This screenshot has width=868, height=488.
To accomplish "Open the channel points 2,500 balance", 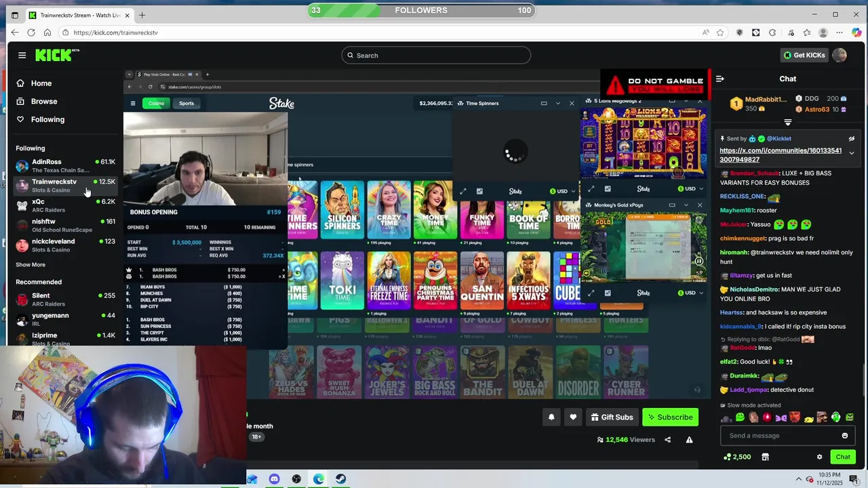I will pyautogui.click(x=737, y=457).
